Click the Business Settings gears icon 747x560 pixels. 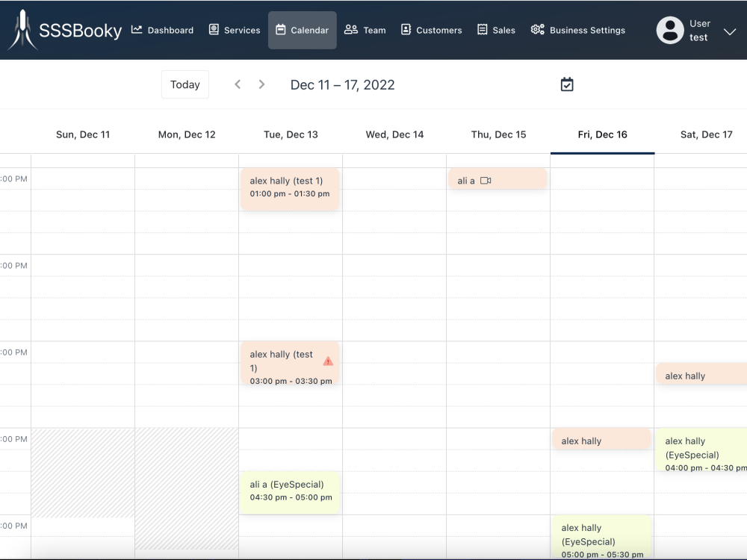[x=538, y=30]
